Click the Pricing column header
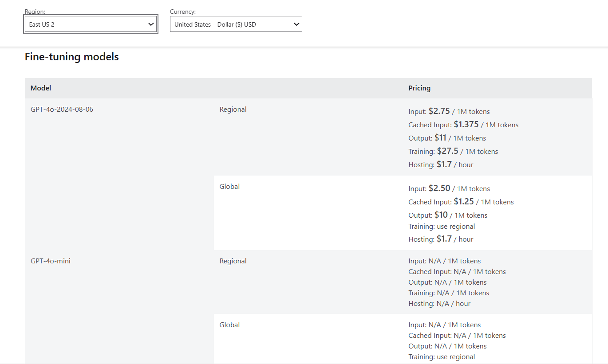Screen dimensions: 608x364 click(x=419, y=88)
